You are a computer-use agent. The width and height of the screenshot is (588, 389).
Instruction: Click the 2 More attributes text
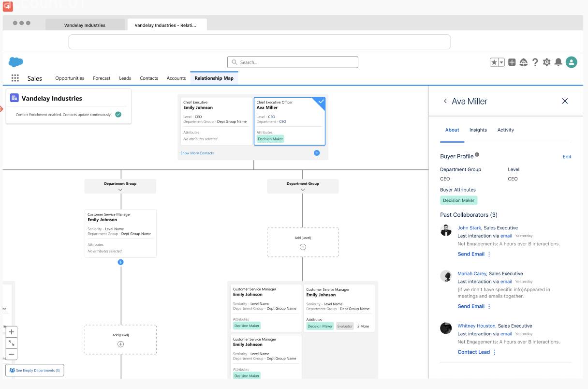click(x=363, y=326)
